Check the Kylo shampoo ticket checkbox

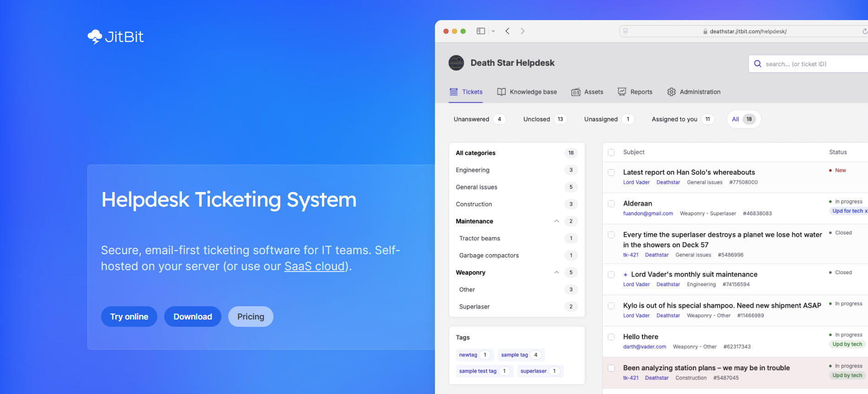(x=611, y=305)
